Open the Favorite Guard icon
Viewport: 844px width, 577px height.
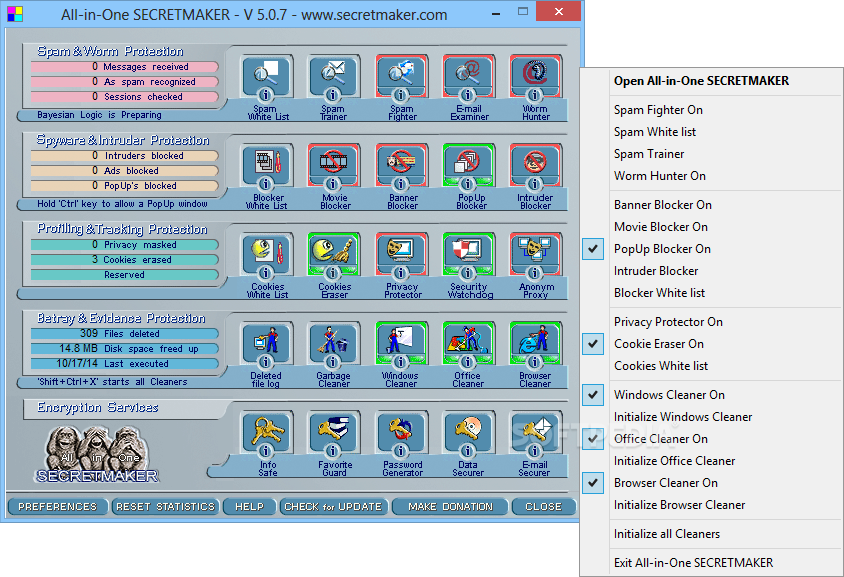click(334, 433)
